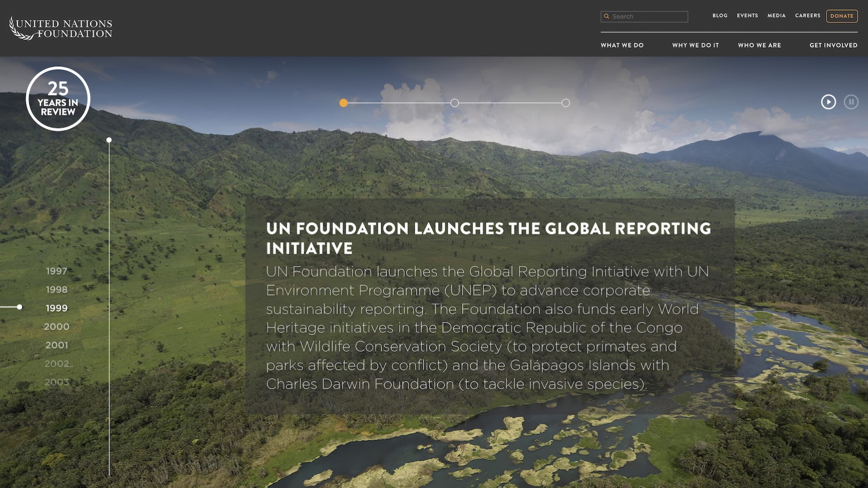
Task: Click the 25 Years in Review badge
Action: click(58, 99)
